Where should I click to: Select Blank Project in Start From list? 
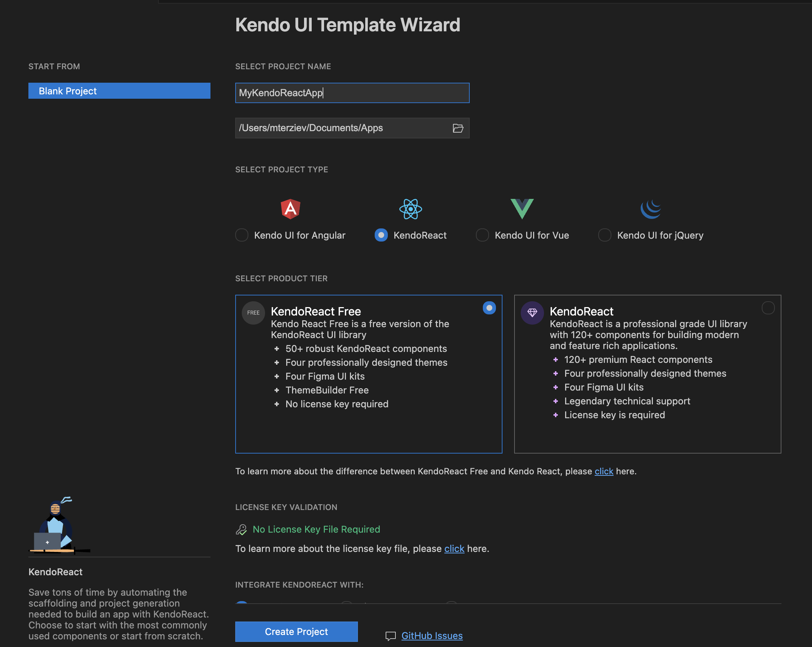click(119, 91)
